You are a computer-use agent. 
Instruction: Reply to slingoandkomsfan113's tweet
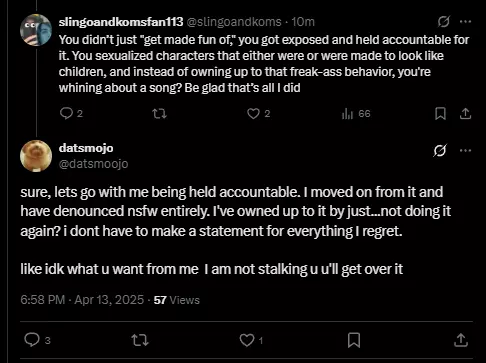click(x=71, y=114)
